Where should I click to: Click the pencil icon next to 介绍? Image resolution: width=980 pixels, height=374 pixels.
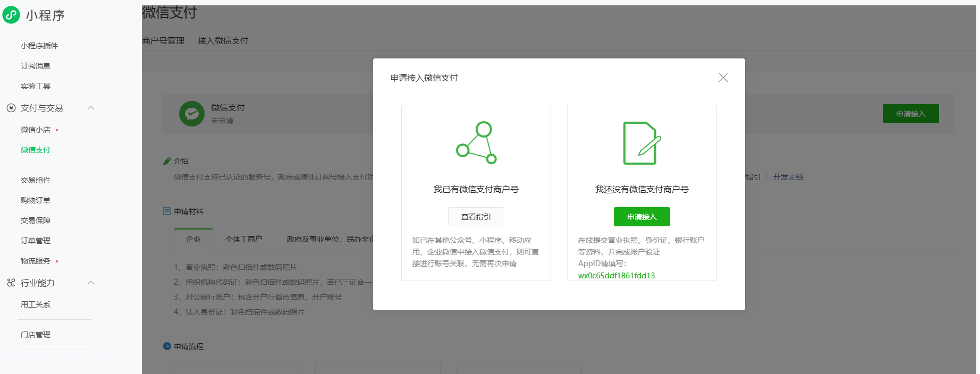pyautogui.click(x=167, y=161)
